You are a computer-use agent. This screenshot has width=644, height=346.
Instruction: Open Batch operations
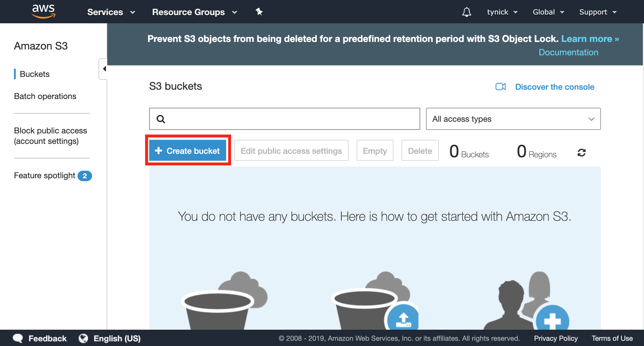tap(45, 96)
